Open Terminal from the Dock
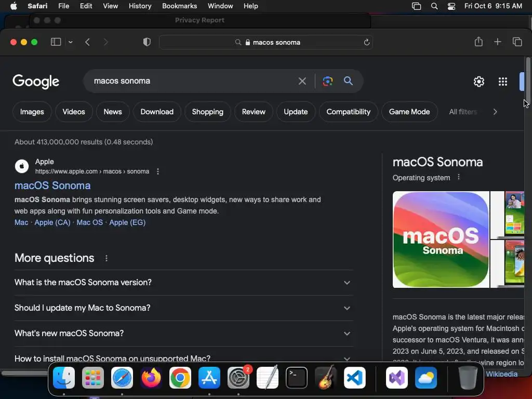 click(297, 378)
